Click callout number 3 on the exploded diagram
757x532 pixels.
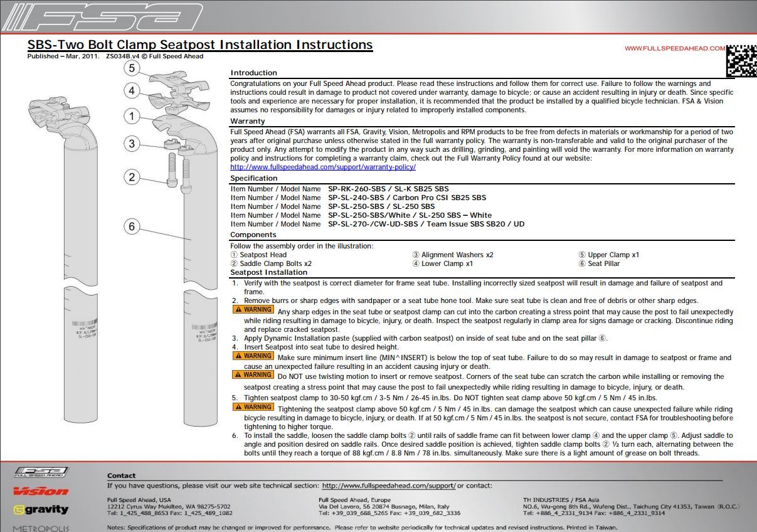click(x=132, y=144)
